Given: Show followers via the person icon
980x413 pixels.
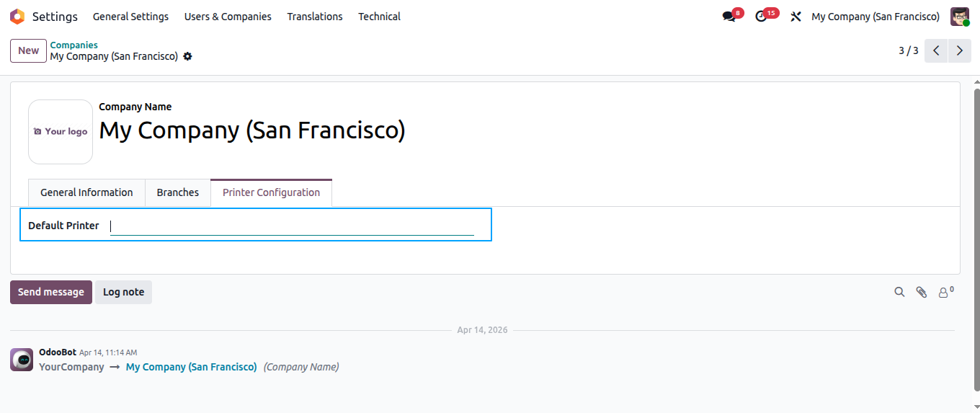Looking at the screenshot, I should click(945, 292).
